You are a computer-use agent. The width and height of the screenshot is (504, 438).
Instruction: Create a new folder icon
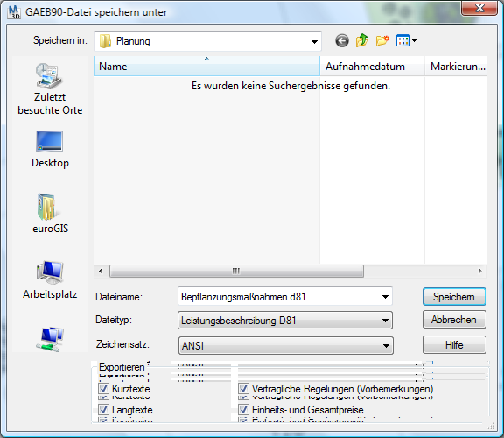(x=382, y=40)
